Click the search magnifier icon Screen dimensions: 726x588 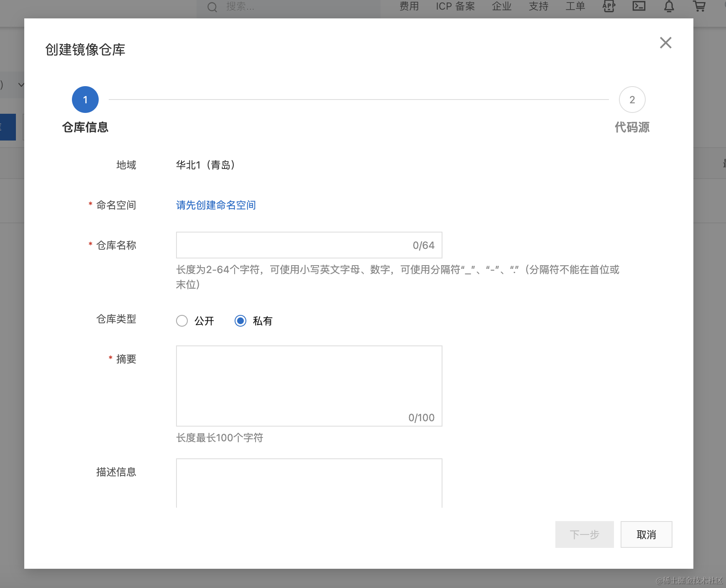[x=212, y=7]
